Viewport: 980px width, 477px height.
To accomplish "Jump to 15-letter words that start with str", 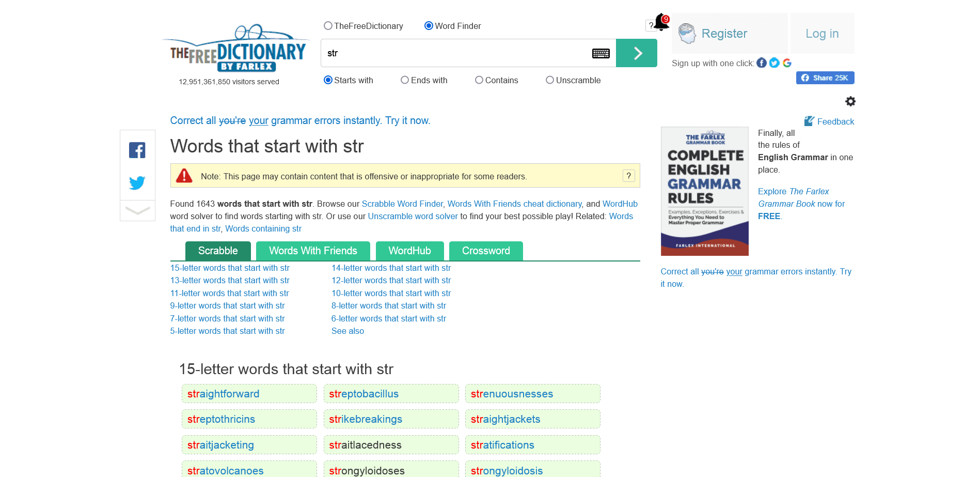I will click(x=230, y=268).
